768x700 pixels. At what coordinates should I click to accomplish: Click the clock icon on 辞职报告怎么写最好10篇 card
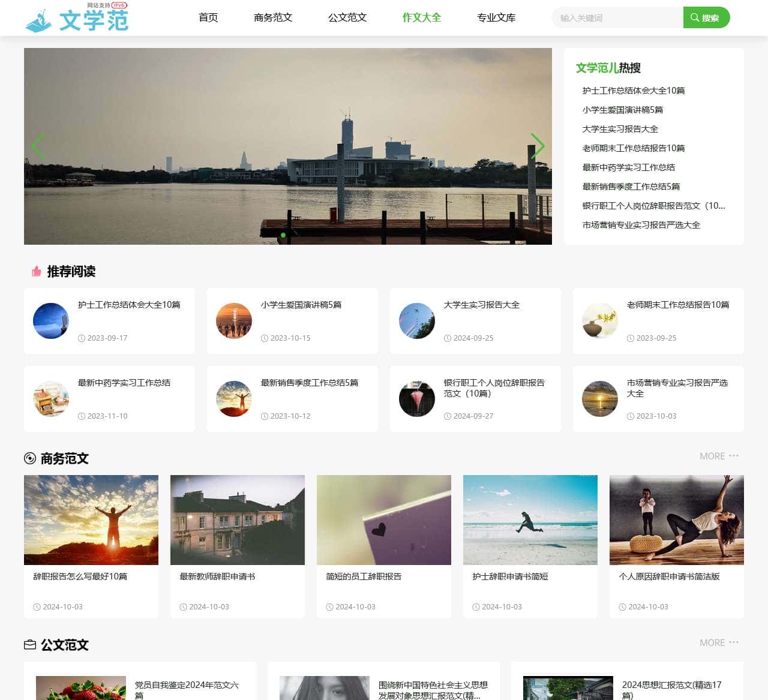point(36,606)
